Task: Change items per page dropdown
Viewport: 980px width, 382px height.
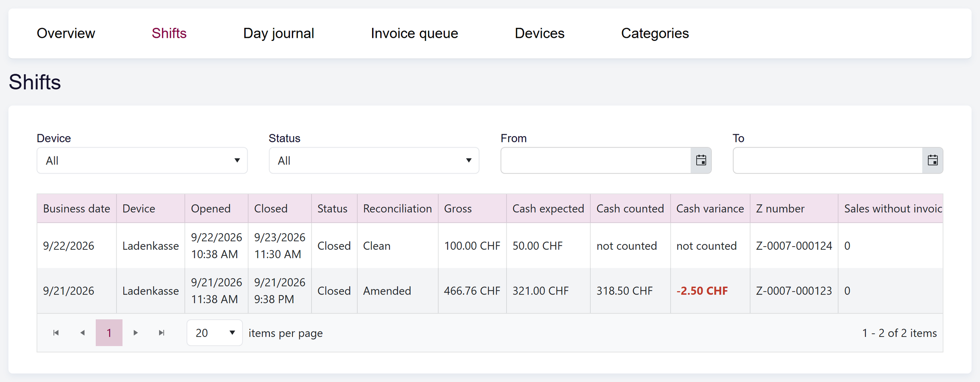Action: [215, 333]
